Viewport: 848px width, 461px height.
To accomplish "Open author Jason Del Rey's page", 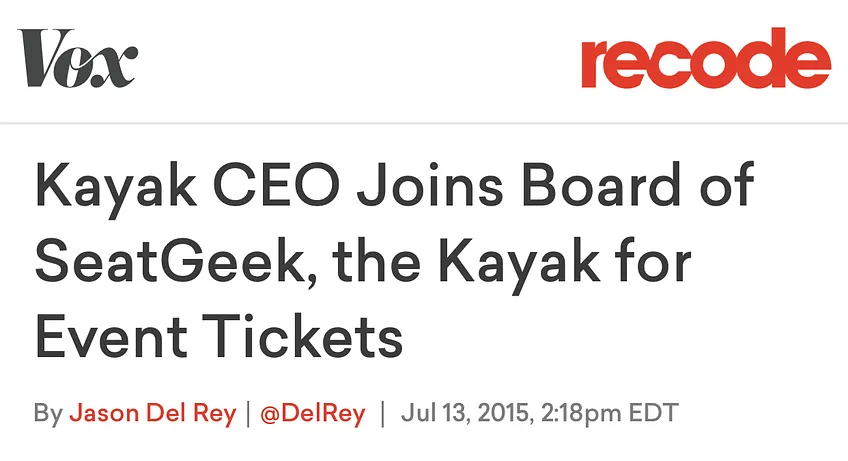I will [x=153, y=413].
